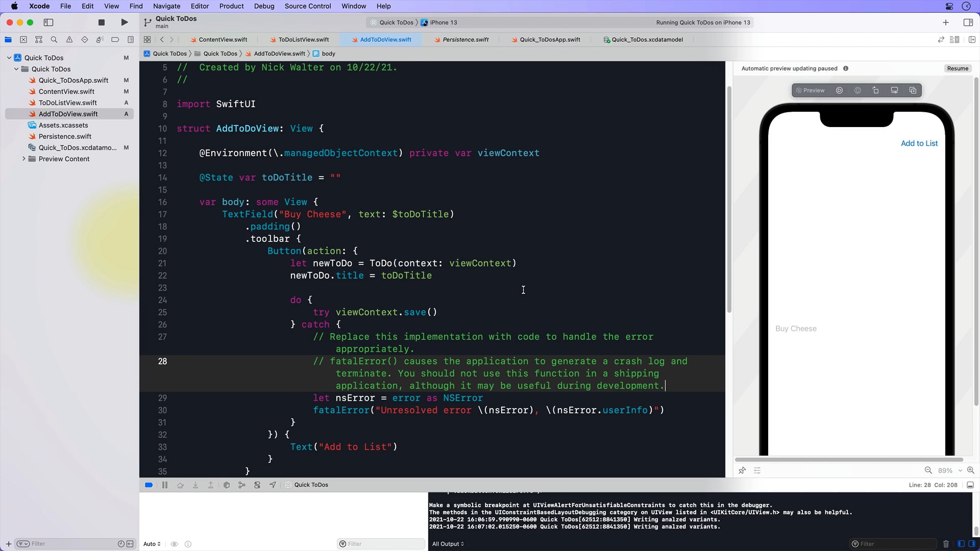Screen dimensions: 980x551
Task: Rotate the preview device orientation
Action: pos(876,90)
